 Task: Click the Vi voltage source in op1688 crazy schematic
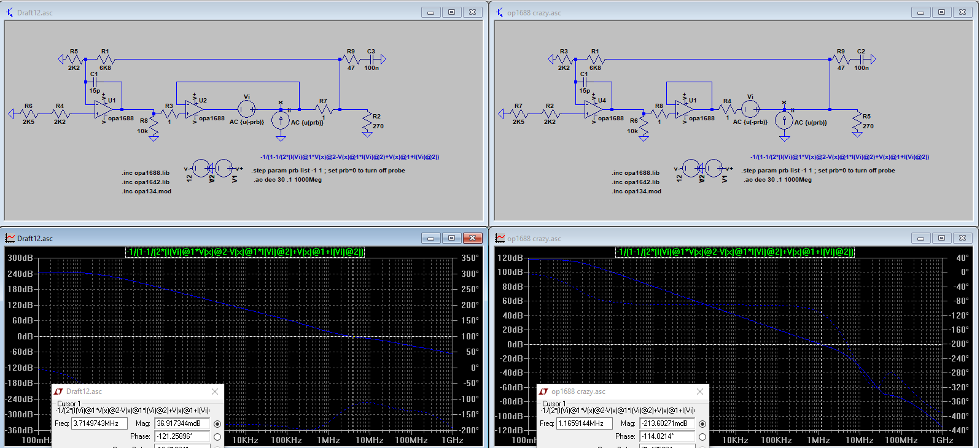(x=750, y=109)
